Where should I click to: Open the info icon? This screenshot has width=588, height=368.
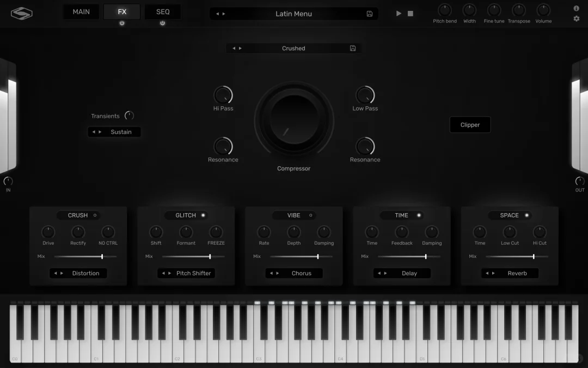577,8
